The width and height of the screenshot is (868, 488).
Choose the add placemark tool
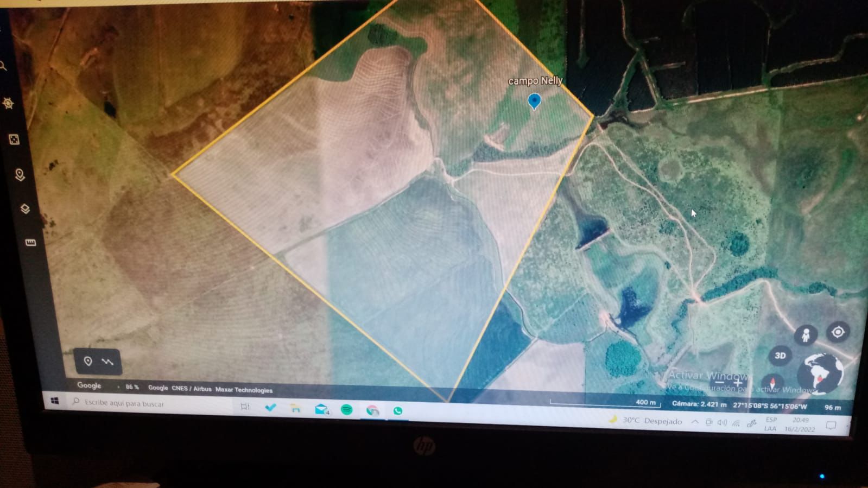(x=88, y=361)
